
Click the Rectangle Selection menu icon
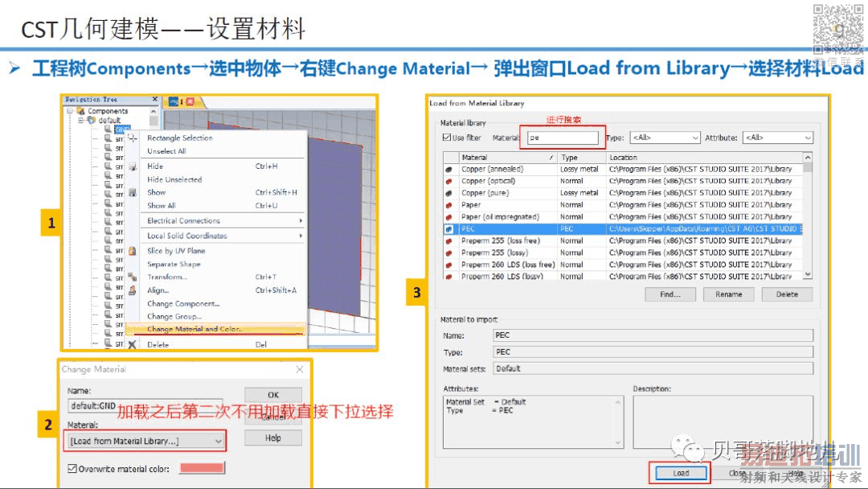pyautogui.click(x=133, y=138)
